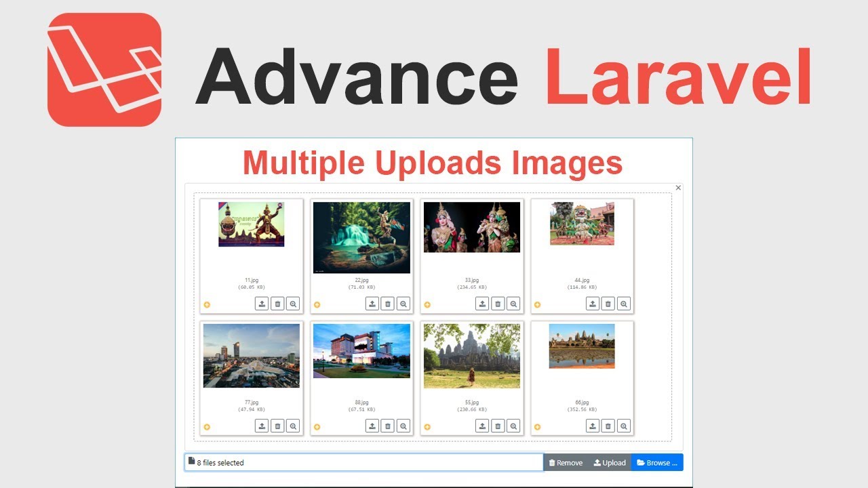Viewport: 868px width, 488px height.
Task: Remove 22.jpg using its trash icon
Action: [387, 304]
